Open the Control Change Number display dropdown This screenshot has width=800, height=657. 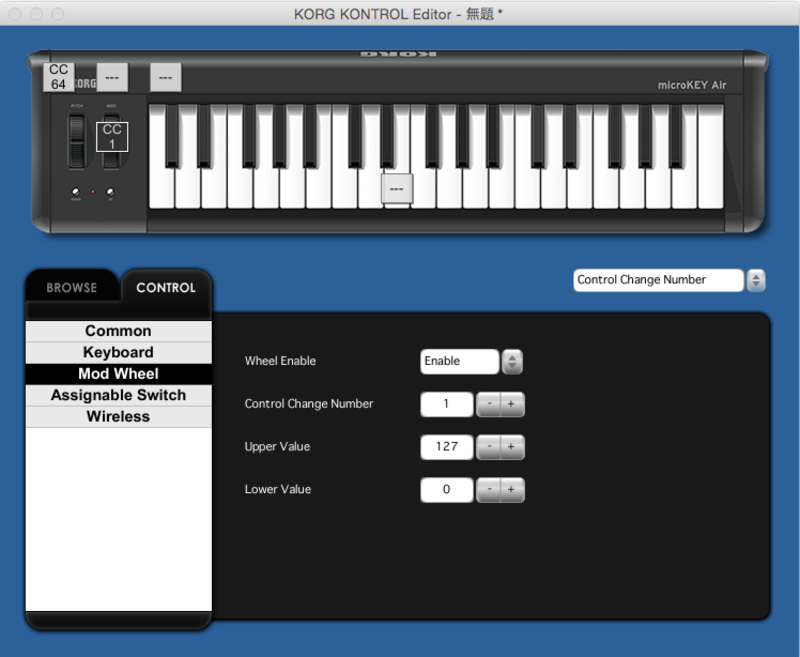pos(658,280)
